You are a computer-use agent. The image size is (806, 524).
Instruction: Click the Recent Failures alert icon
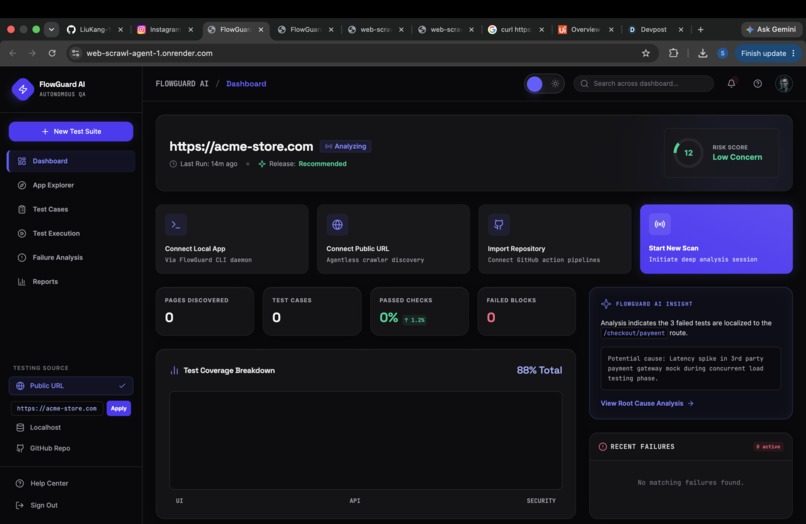(x=602, y=447)
